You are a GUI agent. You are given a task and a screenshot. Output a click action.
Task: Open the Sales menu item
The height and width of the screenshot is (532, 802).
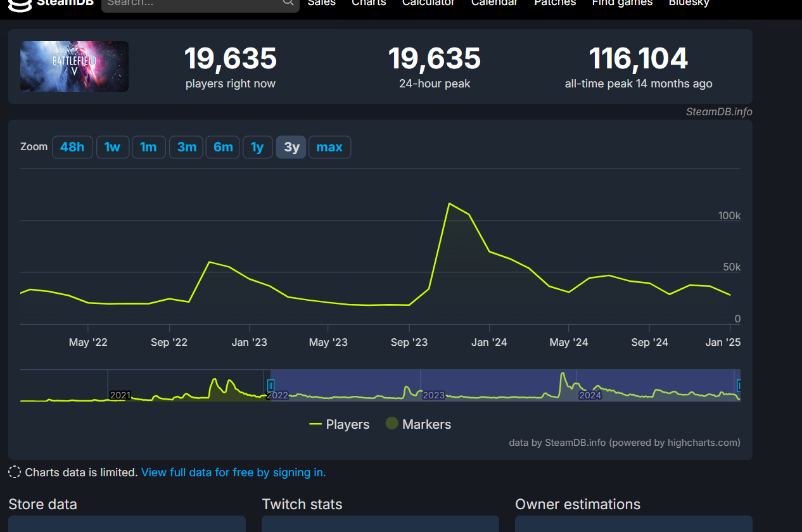322,3
